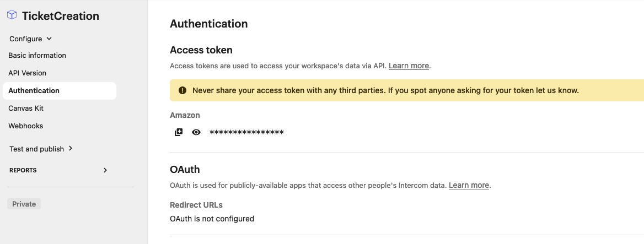Collapse the Configure section chevron
The image size is (644, 244).
pyautogui.click(x=49, y=39)
